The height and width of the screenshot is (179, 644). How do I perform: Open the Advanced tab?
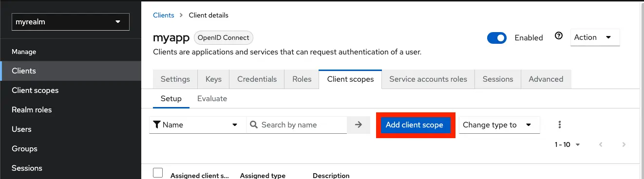point(546,79)
